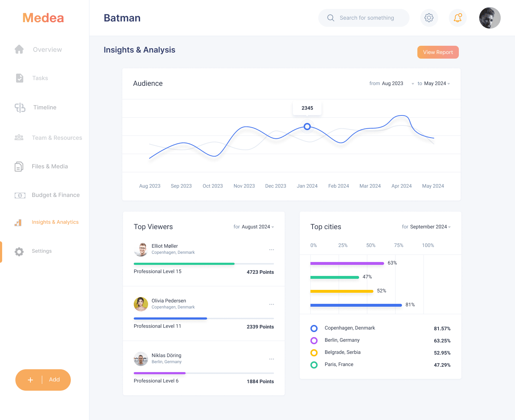
Task: Click the Tasks checklist icon
Action: click(x=20, y=78)
